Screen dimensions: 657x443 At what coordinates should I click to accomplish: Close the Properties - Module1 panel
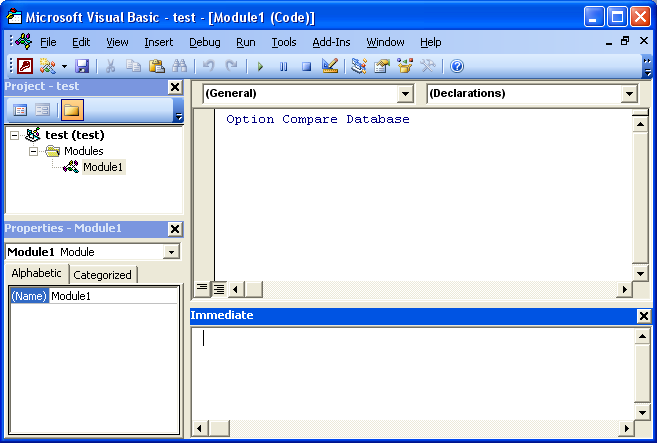175,229
